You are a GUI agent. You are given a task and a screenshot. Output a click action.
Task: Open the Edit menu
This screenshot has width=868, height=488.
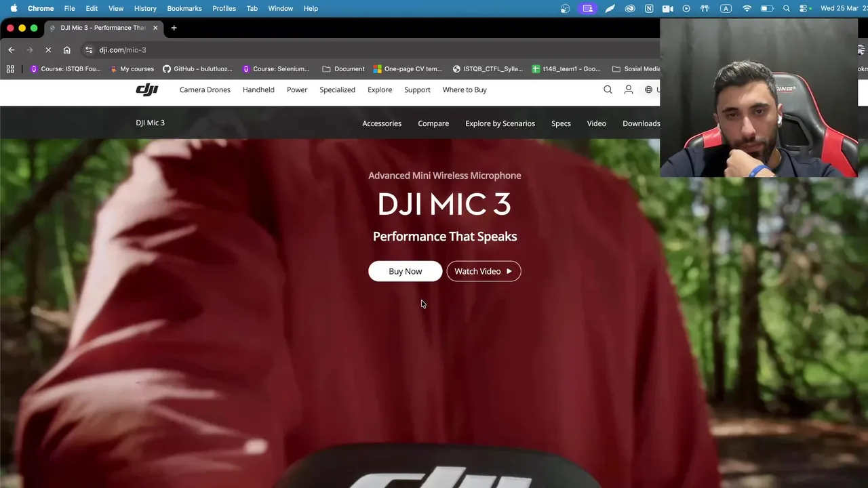pos(92,8)
